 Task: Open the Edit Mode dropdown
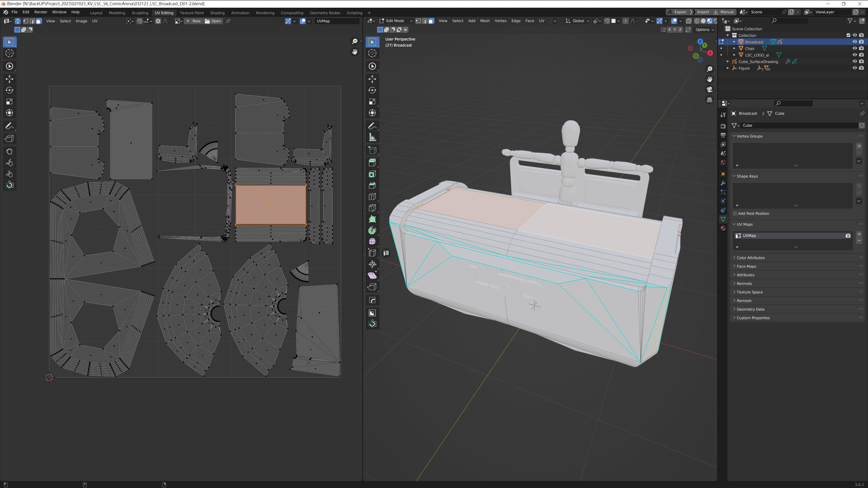pos(395,21)
